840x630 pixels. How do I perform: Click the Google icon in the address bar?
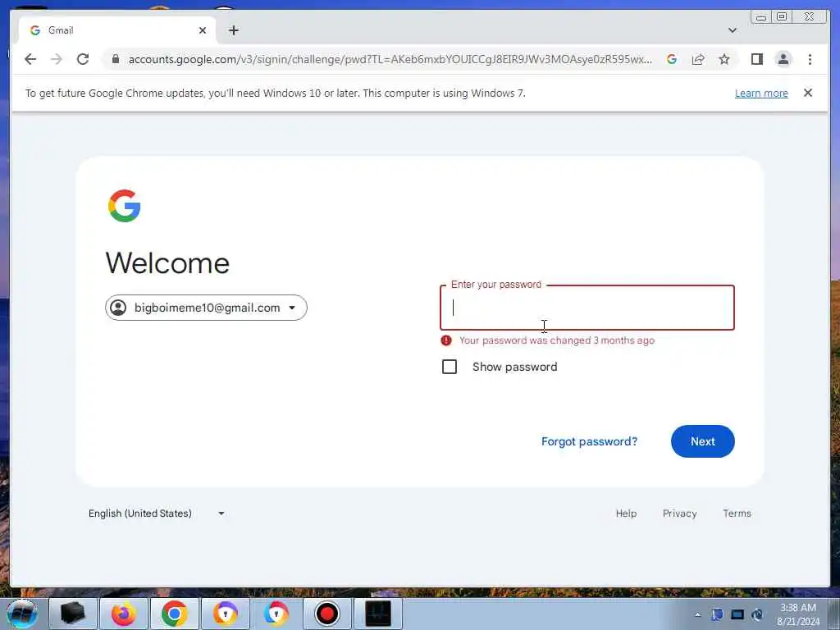(672, 59)
